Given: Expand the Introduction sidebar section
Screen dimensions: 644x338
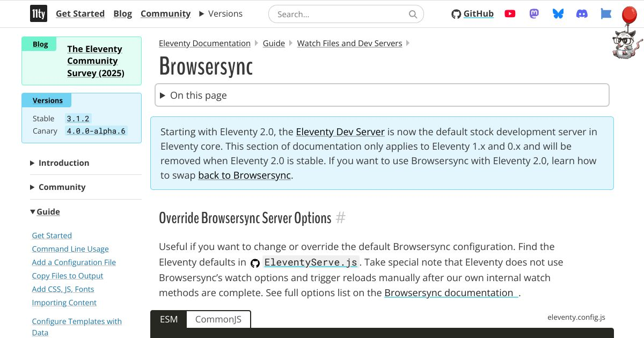Looking at the screenshot, I should pos(63,163).
